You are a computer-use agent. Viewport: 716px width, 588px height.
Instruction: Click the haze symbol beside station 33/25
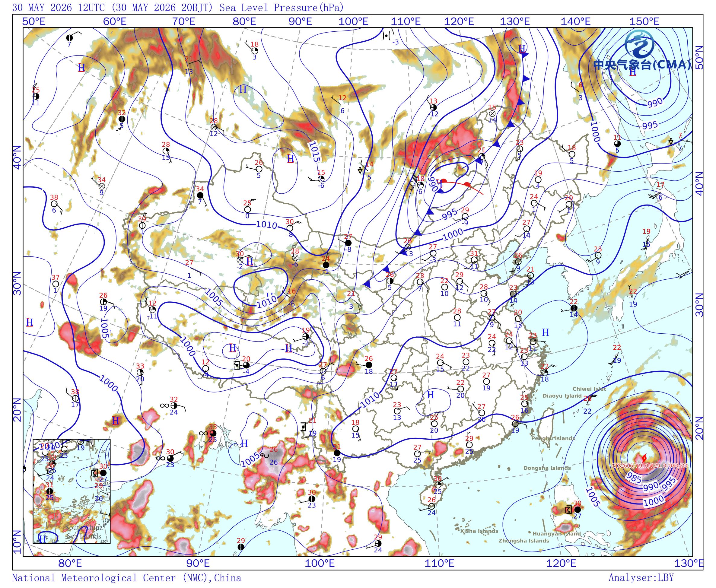[203, 433]
